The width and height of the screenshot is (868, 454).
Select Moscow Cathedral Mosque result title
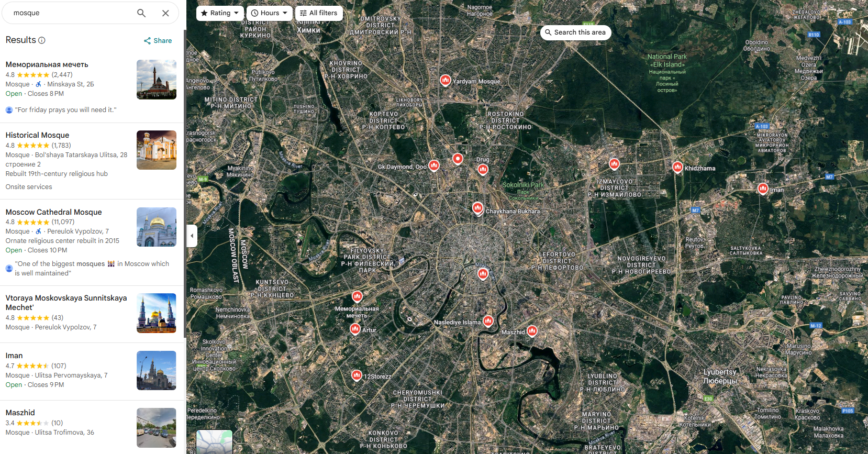[53, 212]
